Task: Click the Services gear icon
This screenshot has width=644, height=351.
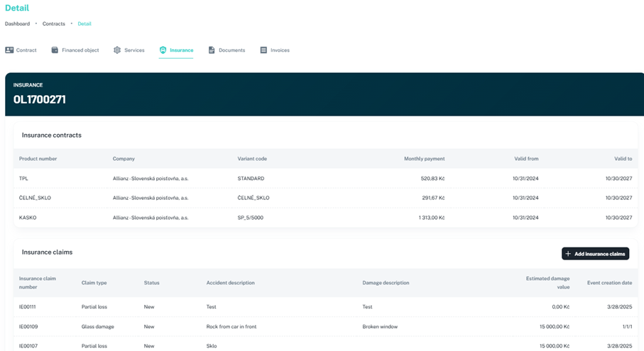Action: point(117,50)
